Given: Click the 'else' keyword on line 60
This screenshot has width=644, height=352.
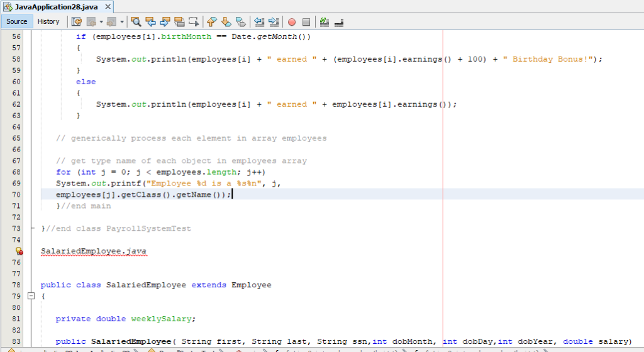Looking at the screenshot, I should (86, 82).
